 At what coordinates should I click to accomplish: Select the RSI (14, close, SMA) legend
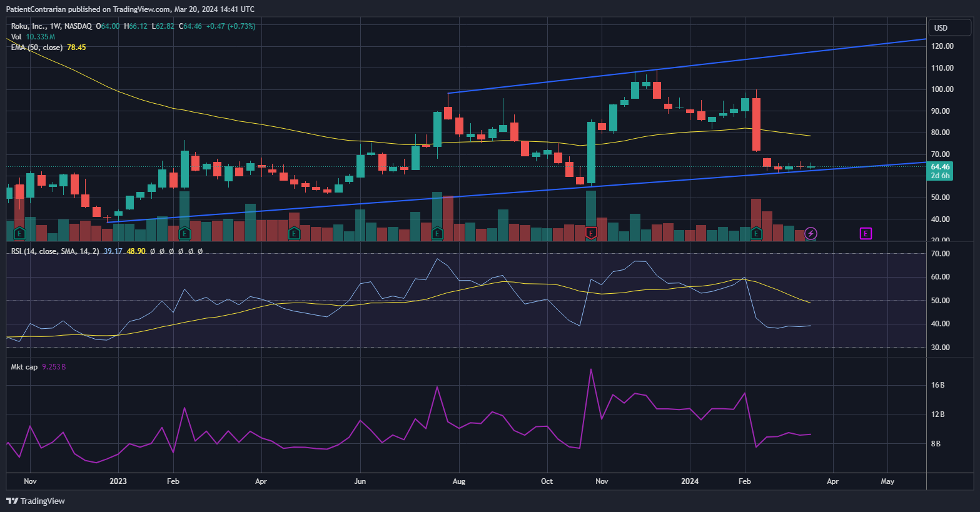[55, 251]
